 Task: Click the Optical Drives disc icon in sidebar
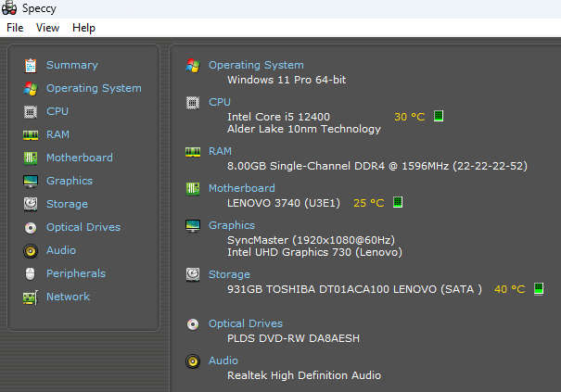[31, 227]
